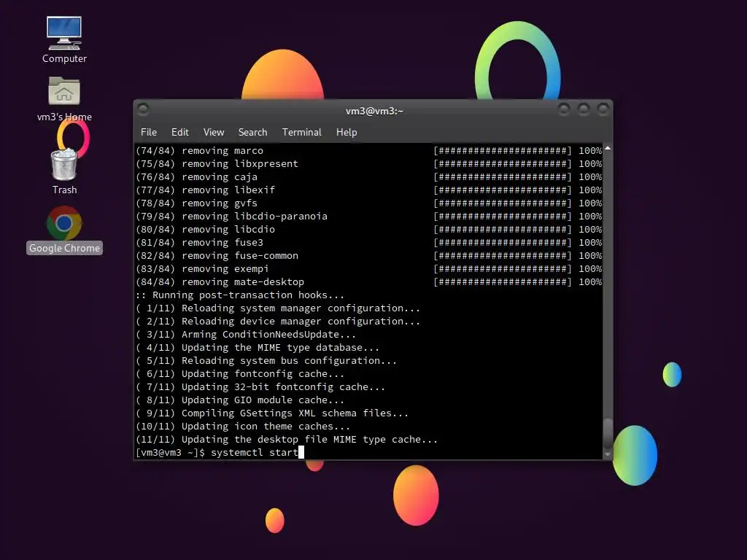Viewport: 747px width, 560px height.
Task: Open the File menu in the terminal
Action: [149, 133]
